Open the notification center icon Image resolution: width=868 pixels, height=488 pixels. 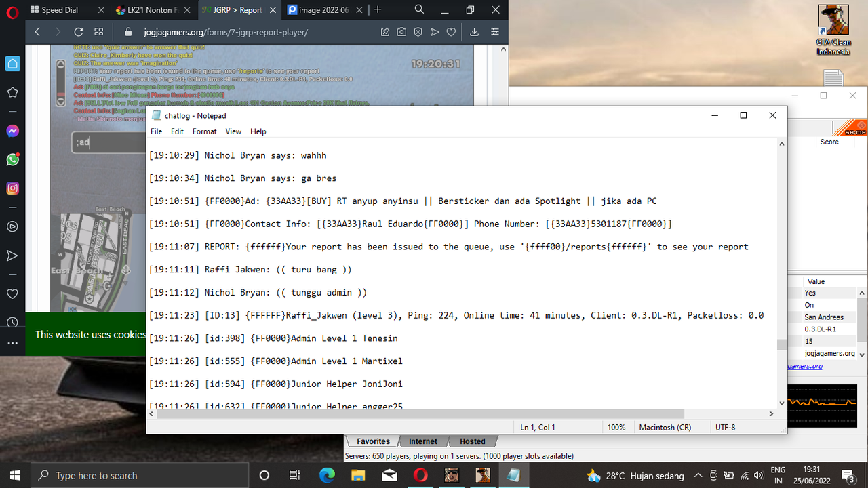pos(848,475)
